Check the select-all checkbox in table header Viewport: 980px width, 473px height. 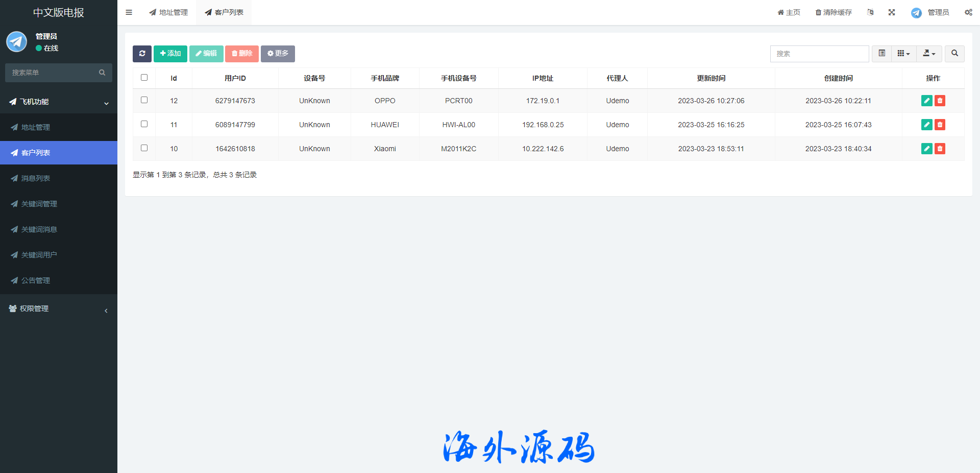click(x=144, y=78)
